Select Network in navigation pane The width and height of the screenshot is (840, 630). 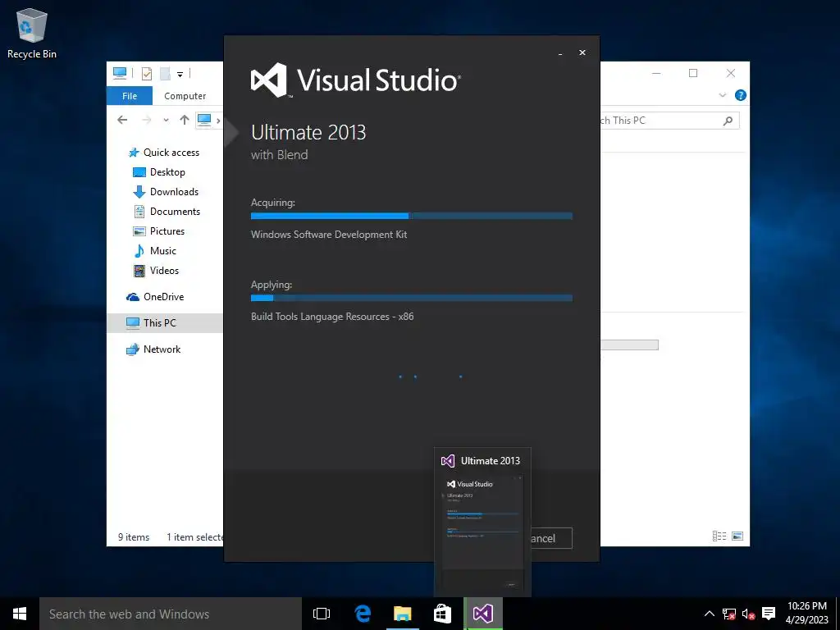pos(153,349)
